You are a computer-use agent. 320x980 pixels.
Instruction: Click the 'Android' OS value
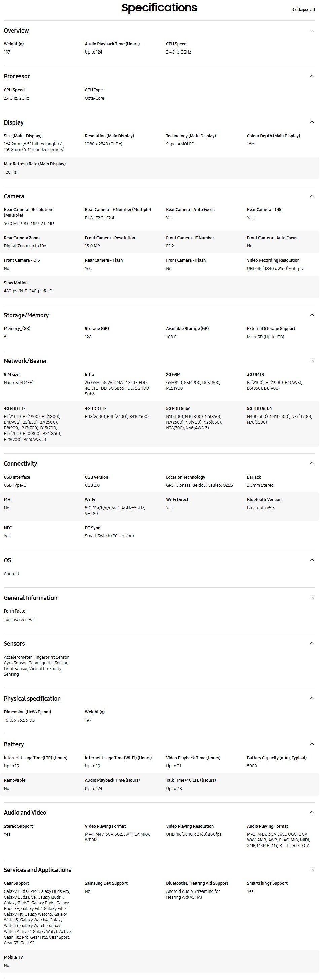pos(11,574)
